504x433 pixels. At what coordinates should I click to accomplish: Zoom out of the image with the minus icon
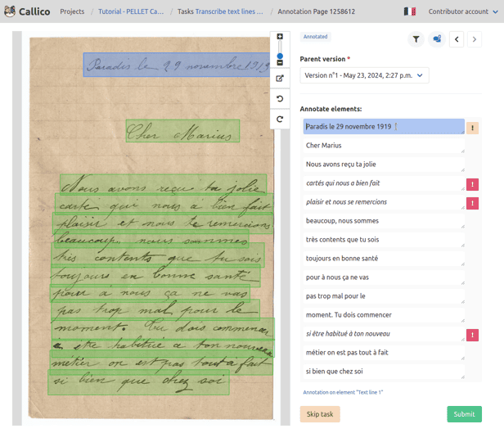point(280,63)
